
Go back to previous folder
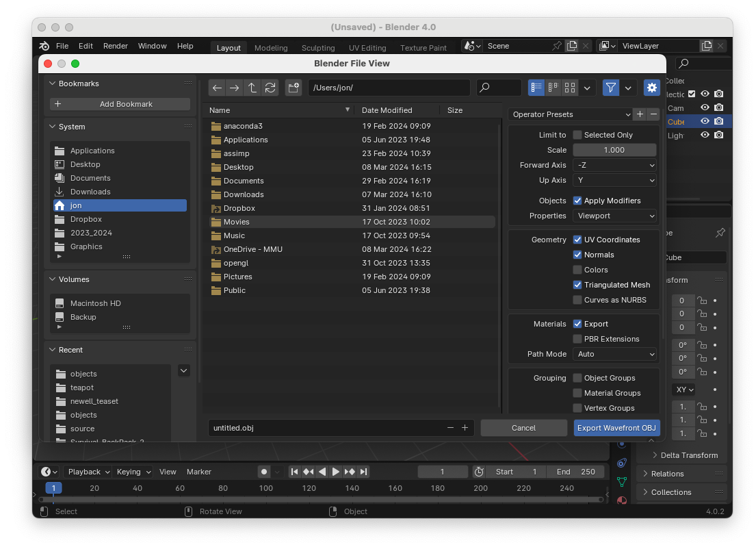217,88
